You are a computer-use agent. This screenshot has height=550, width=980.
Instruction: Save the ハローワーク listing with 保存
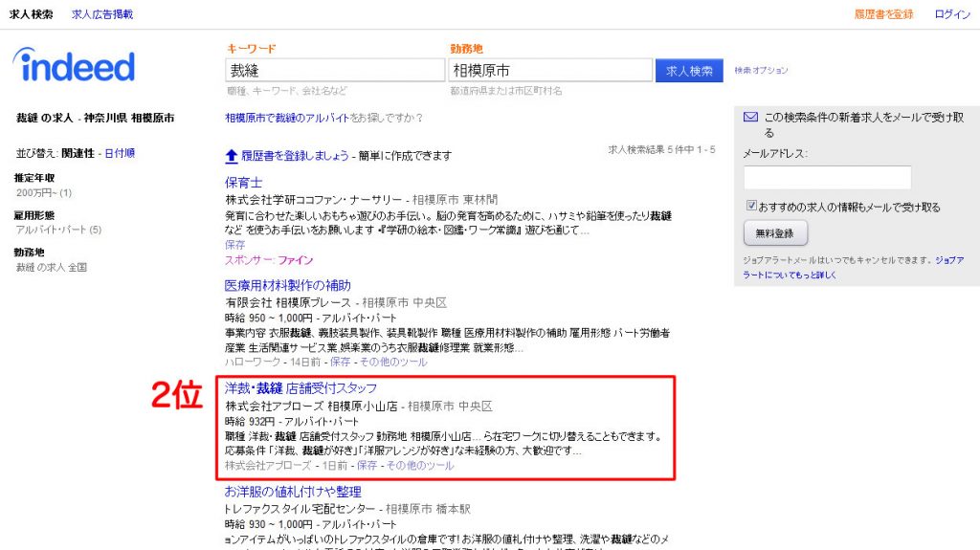click(340, 362)
